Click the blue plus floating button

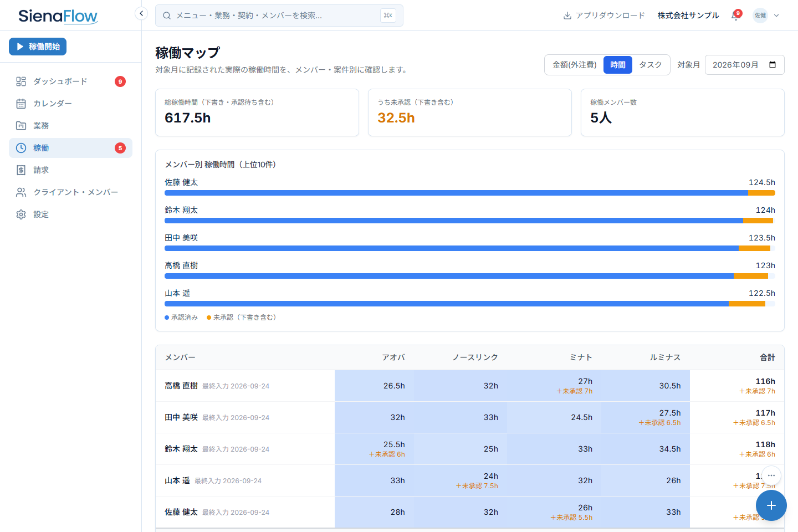771,505
